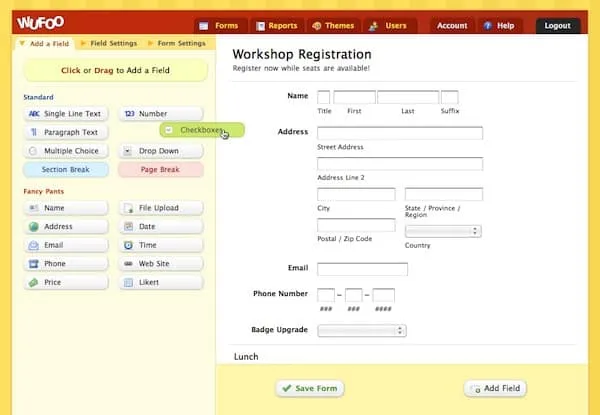Screen dimensions: 600x415
Task: Click the Street Address input field
Action: pos(399,133)
